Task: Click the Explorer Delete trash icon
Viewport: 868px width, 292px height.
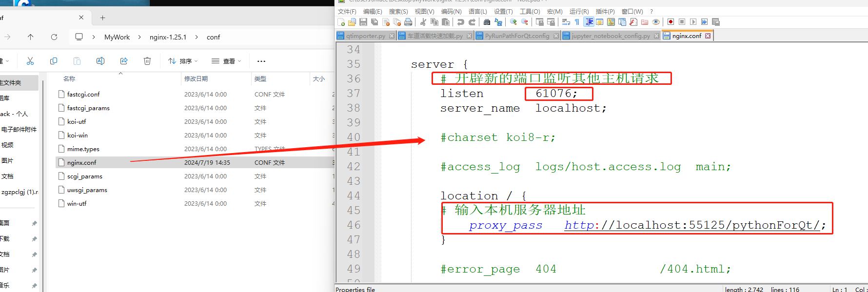Action: point(147,61)
